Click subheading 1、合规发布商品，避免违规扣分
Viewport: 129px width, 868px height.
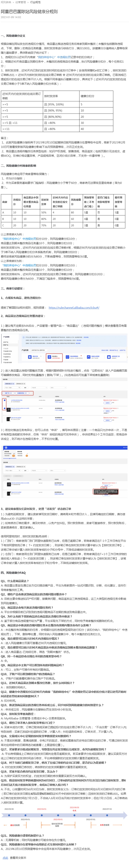coord(21,298)
